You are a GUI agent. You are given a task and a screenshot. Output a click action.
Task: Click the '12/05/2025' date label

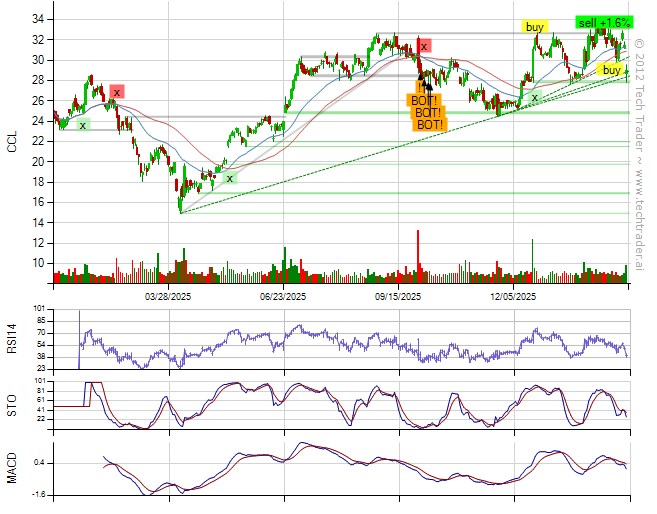(513, 297)
